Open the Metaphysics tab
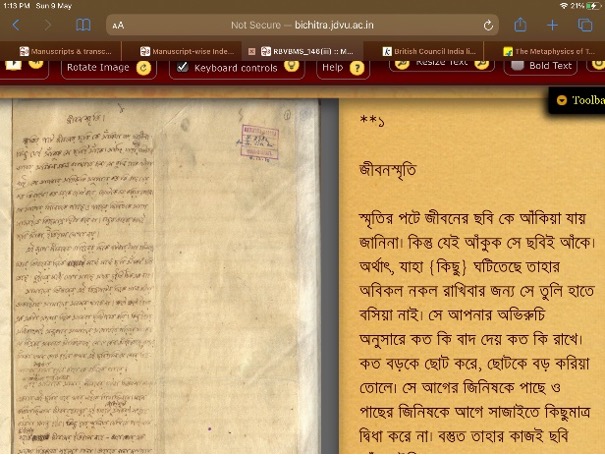This screenshot has height=458, width=605. pyautogui.click(x=551, y=49)
